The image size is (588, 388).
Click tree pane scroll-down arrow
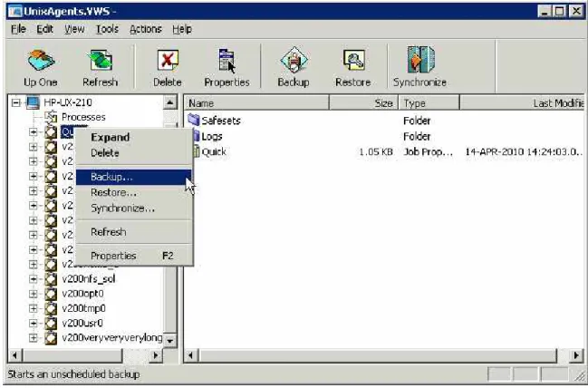point(169,341)
